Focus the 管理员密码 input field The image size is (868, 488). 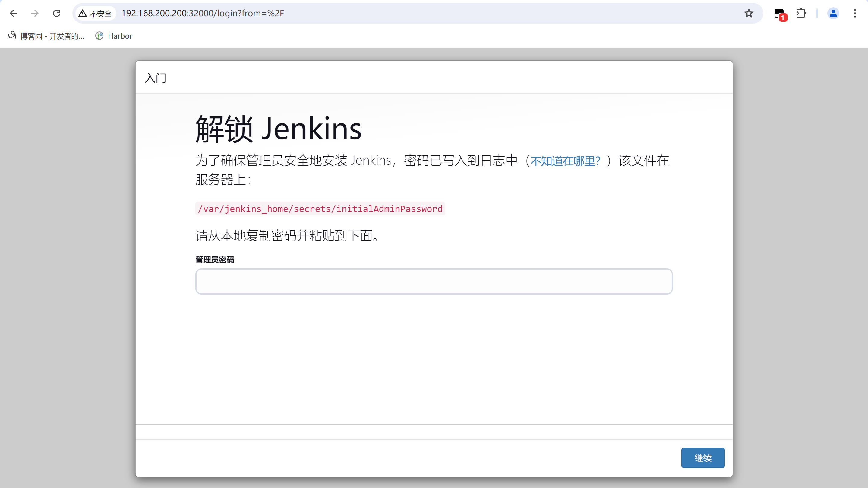click(x=434, y=281)
